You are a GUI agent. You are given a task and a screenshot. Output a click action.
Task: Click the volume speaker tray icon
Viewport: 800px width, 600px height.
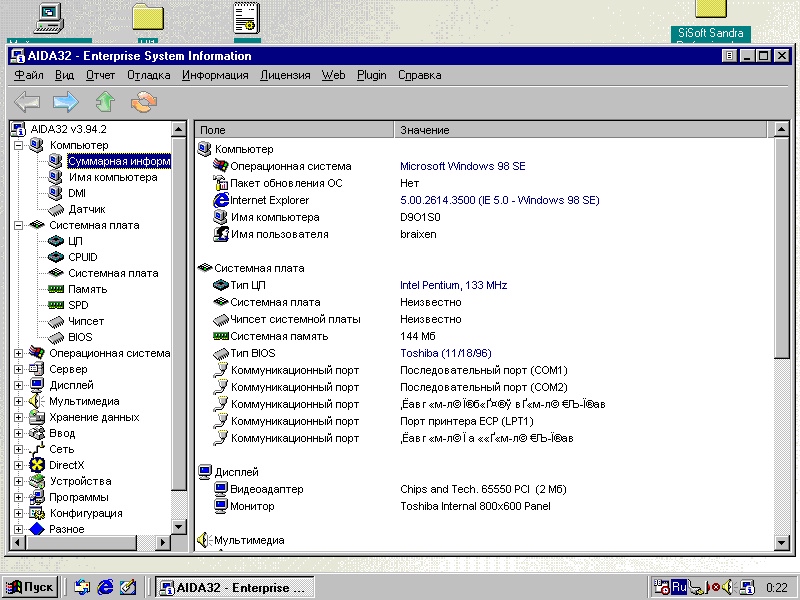pos(728,587)
